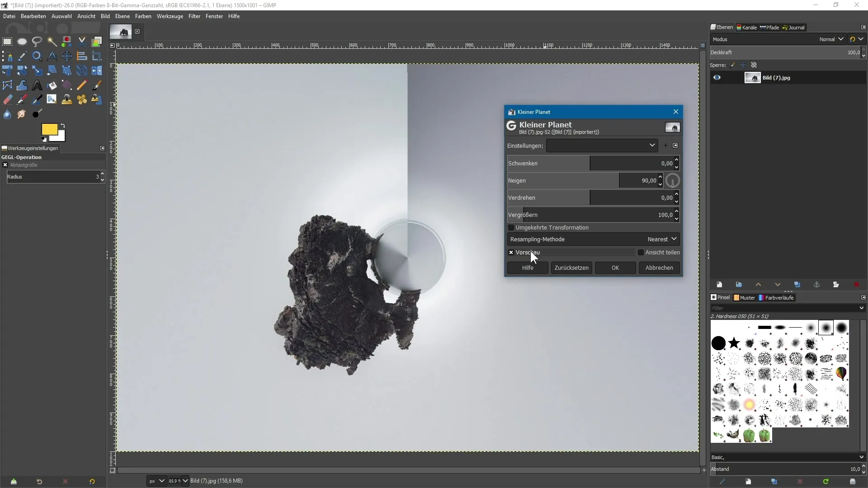Viewport: 868px width, 488px height.
Task: Click the Abbrechen button
Action: point(659,268)
